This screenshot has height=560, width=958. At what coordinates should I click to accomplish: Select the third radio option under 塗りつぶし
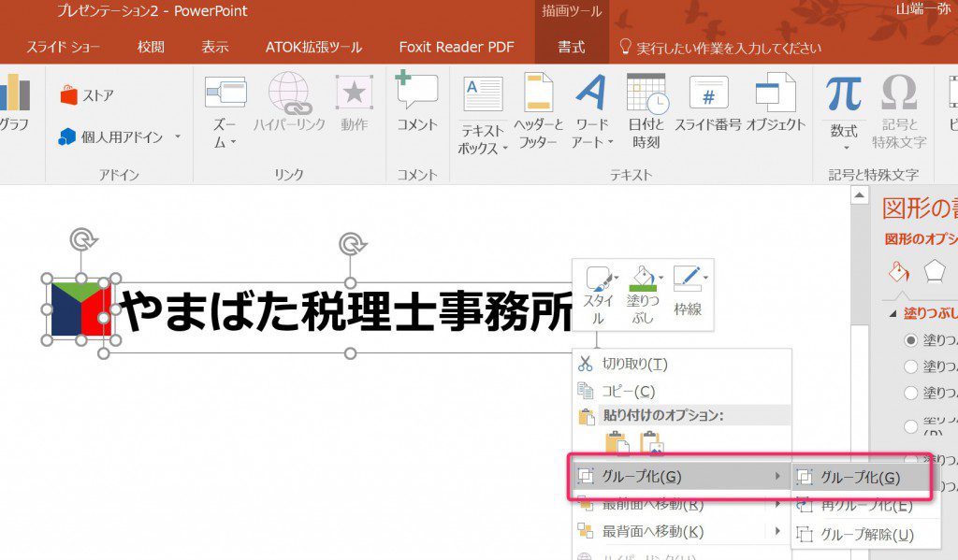coord(910,393)
